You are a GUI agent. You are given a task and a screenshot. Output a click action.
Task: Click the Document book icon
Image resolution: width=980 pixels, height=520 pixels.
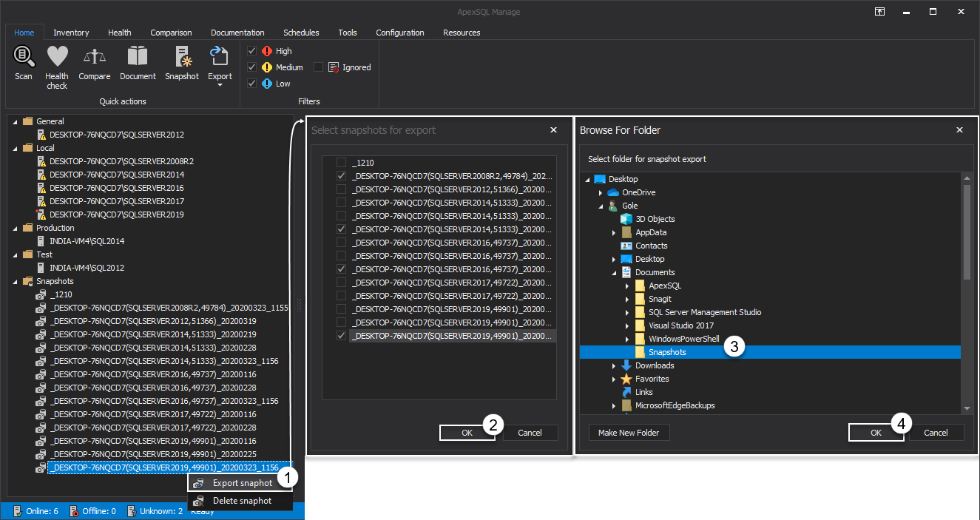click(x=138, y=57)
